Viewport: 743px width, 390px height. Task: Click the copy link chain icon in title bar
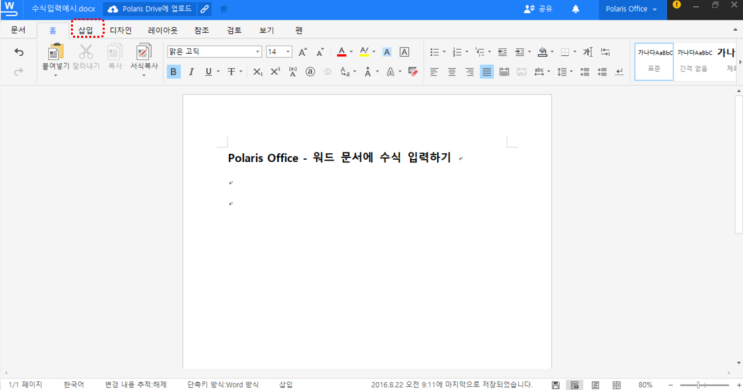point(204,9)
